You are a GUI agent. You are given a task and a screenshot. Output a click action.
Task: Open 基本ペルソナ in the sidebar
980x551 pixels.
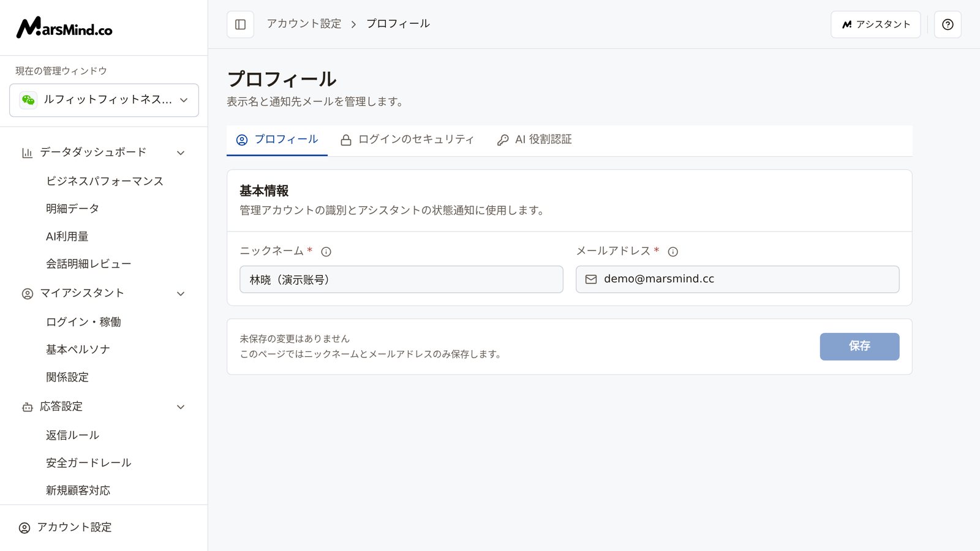(78, 350)
